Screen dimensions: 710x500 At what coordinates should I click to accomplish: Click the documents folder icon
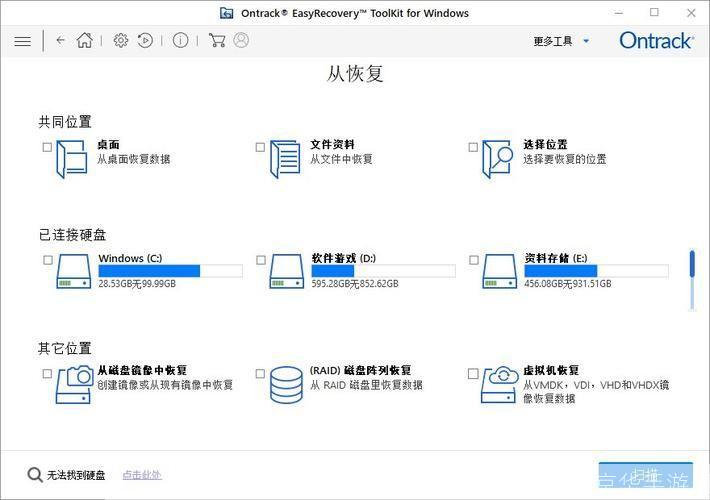(285, 159)
